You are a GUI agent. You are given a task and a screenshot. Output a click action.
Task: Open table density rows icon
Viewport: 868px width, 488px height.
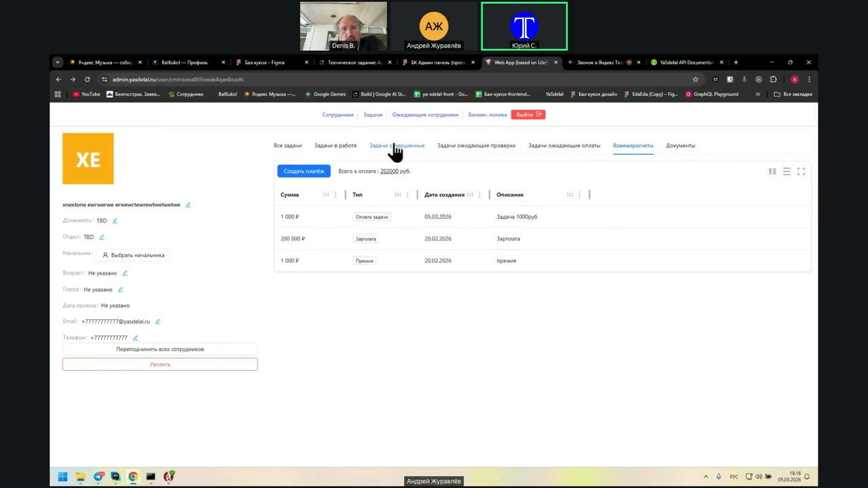(787, 171)
